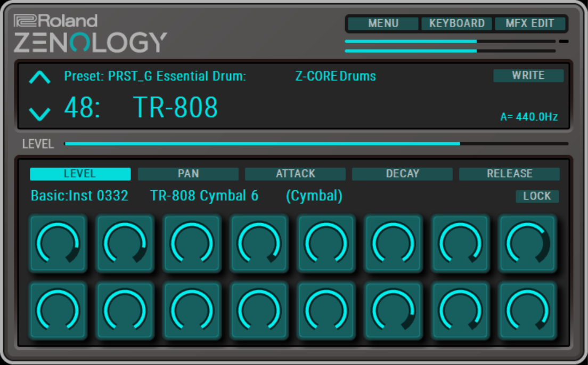Screen dimensions: 588x365
Task: Click the second knob in bottom row
Action: pos(125,310)
